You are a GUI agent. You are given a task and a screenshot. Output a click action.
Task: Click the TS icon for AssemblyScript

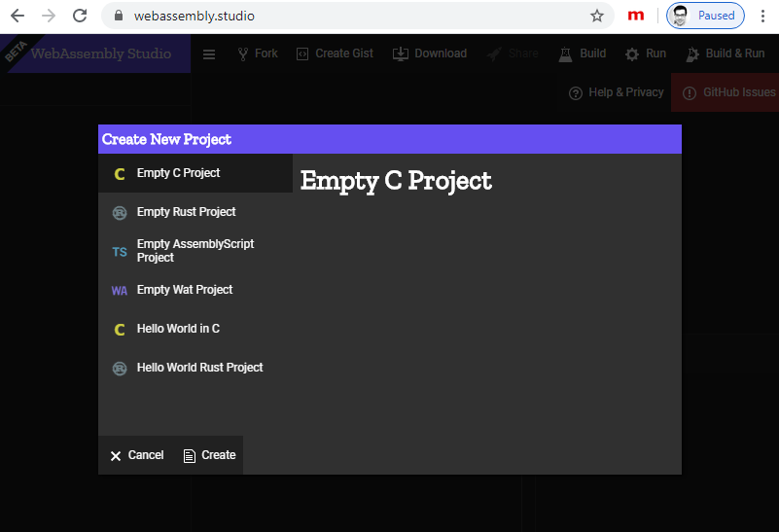pyautogui.click(x=120, y=252)
